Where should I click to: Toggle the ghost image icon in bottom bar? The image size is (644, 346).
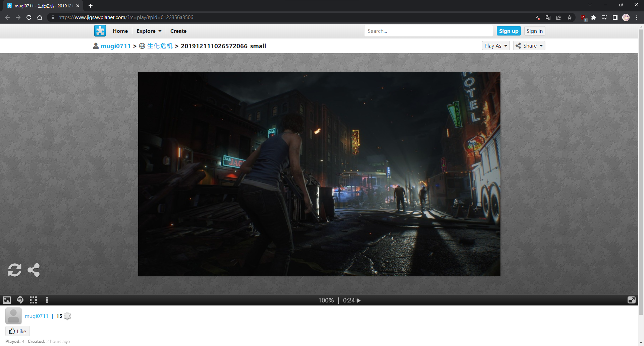pyautogui.click(x=20, y=300)
